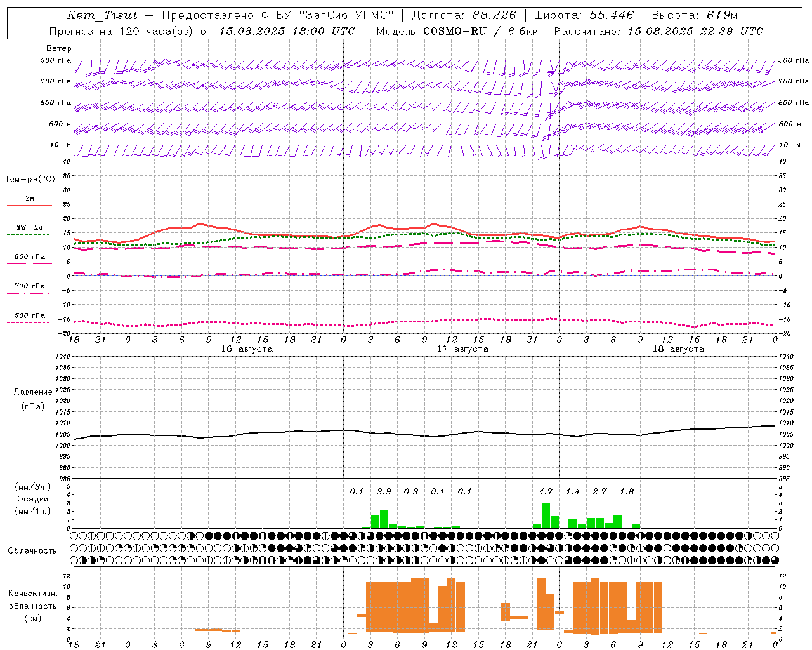Screen dimensions: 812x650
Task: Click the (км) unit under convective cloudiness
Action: click(32, 618)
